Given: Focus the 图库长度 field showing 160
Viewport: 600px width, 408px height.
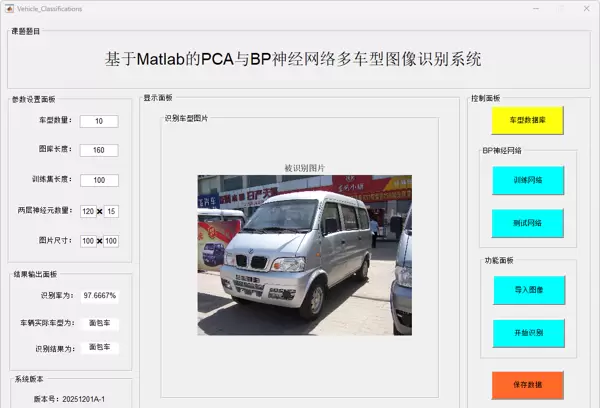Looking at the screenshot, I should (x=99, y=150).
